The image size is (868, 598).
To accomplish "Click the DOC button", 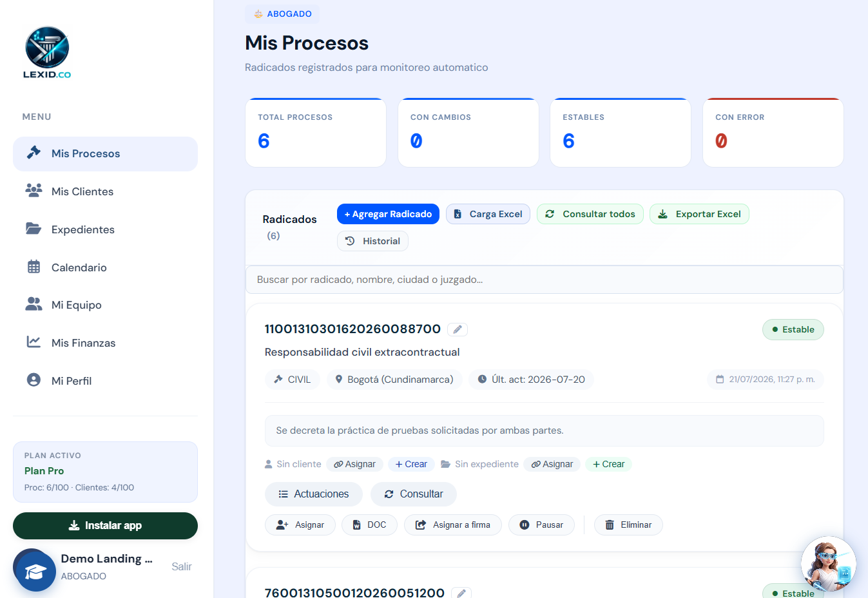I will 369,525.
